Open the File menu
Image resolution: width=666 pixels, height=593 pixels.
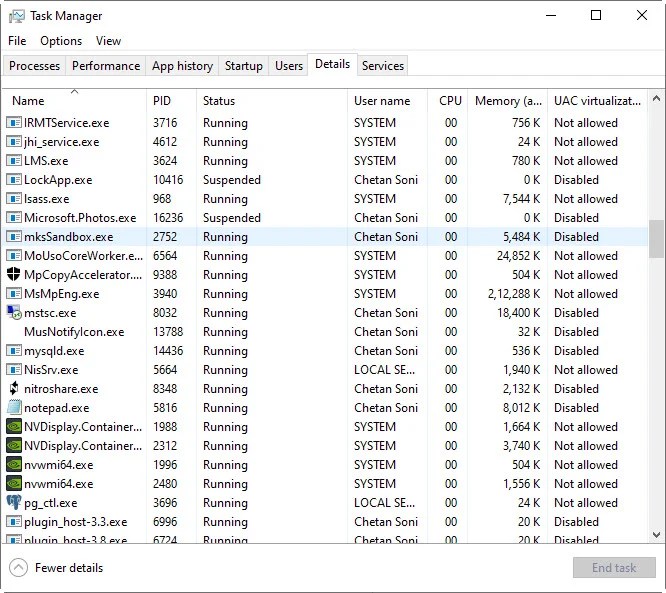(17, 41)
